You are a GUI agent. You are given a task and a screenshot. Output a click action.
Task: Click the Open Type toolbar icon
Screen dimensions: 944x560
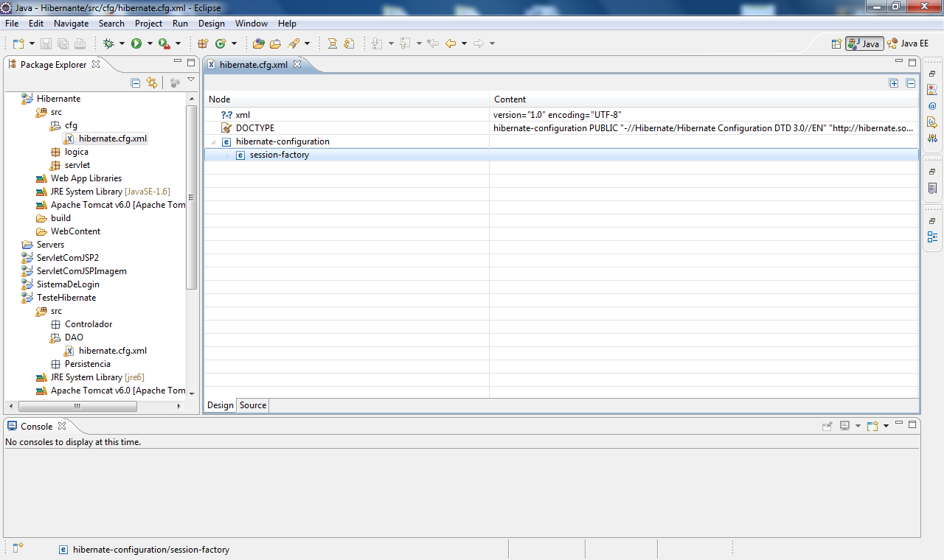(x=259, y=43)
